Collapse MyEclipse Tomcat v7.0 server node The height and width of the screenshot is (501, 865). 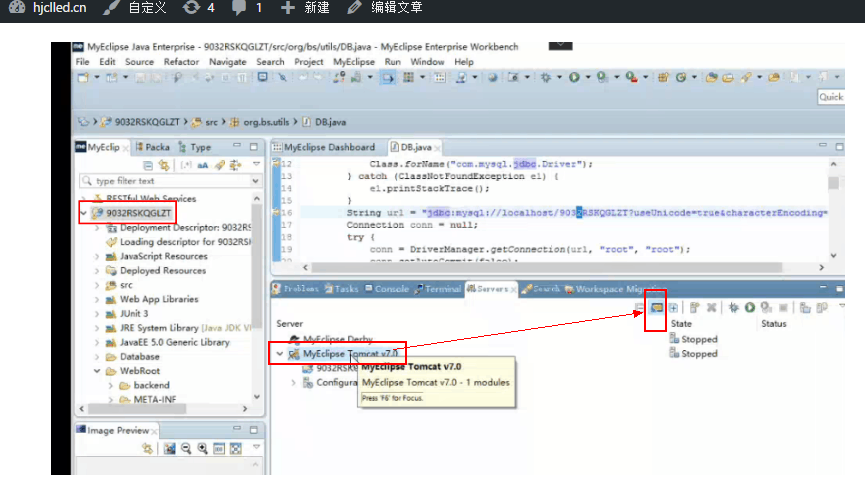coord(280,354)
